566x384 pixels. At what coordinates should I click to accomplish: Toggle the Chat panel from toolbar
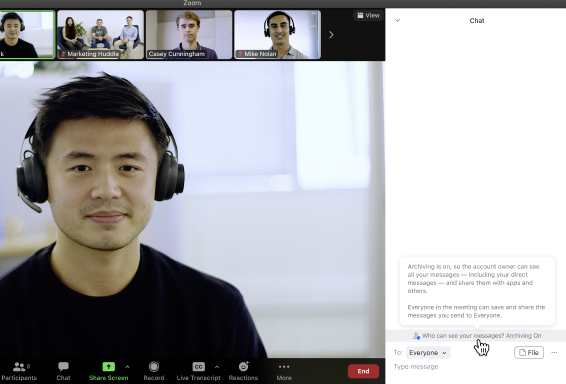63,371
